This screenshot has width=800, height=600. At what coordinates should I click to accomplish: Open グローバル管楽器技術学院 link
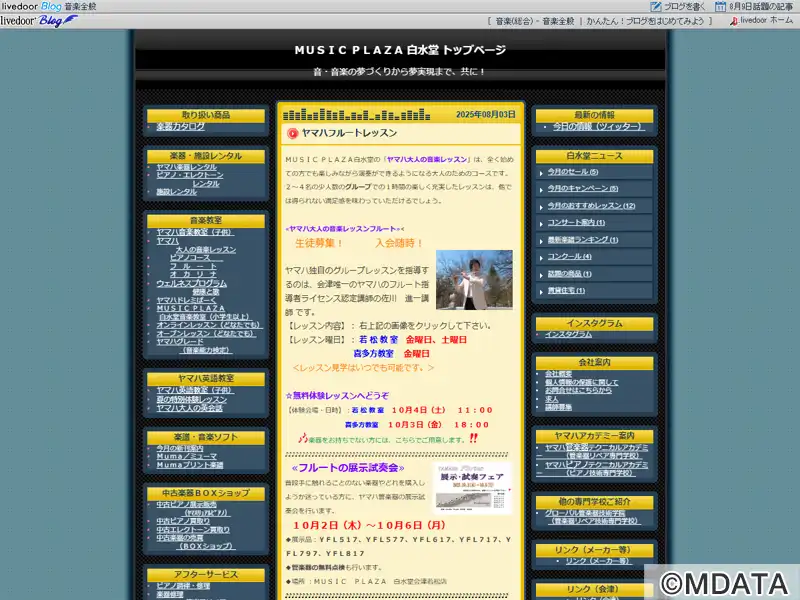point(591,517)
